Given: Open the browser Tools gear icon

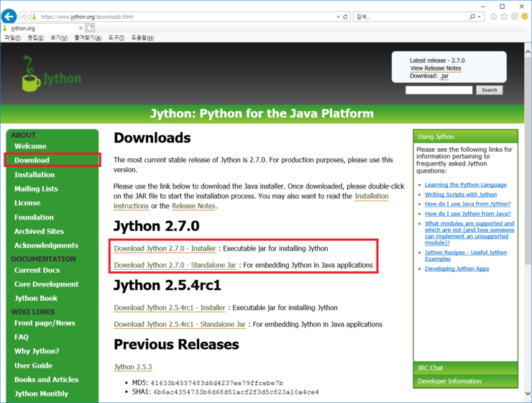Looking at the screenshot, I should [514, 16].
